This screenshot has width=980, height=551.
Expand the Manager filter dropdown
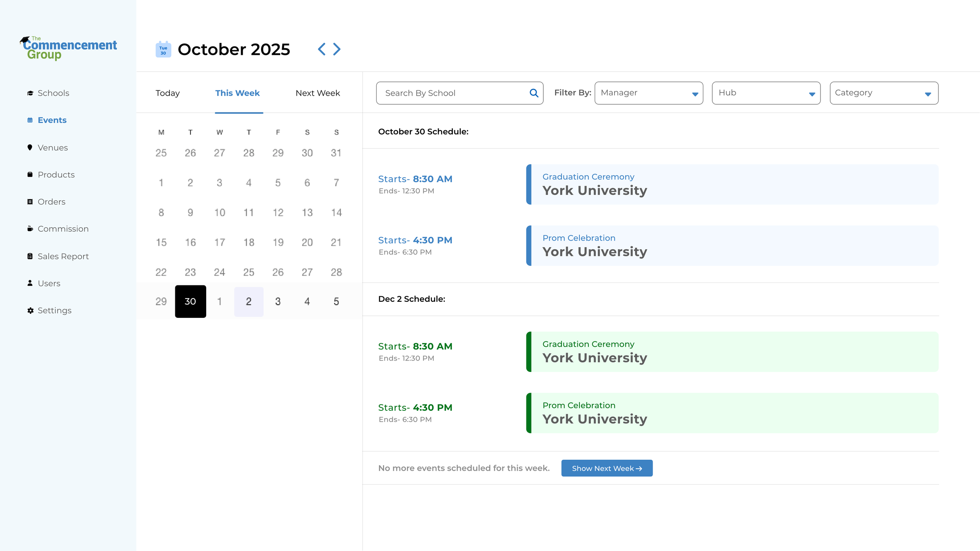click(x=648, y=93)
